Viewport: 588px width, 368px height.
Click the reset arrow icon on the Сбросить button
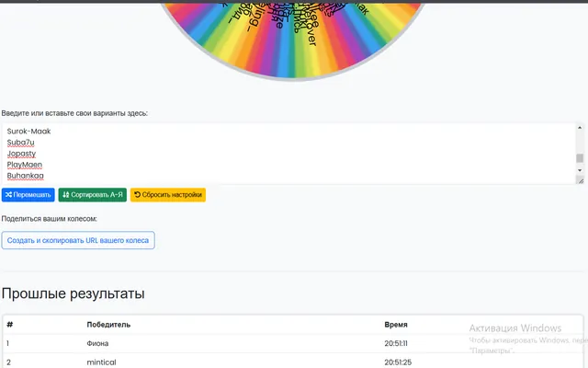[x=137, y=194]
